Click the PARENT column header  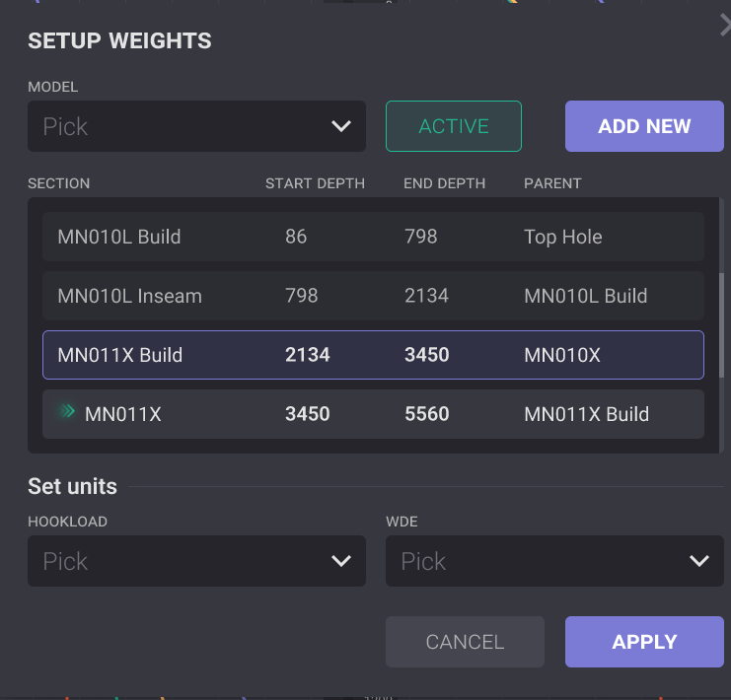[552, 183]
